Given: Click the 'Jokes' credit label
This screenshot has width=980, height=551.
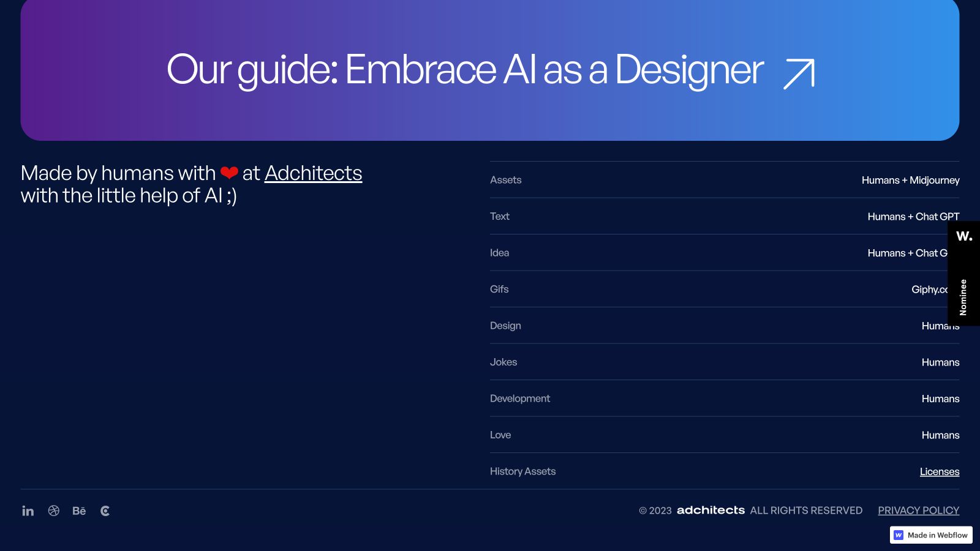Looking at the screenshot, I should pos(503,362).
